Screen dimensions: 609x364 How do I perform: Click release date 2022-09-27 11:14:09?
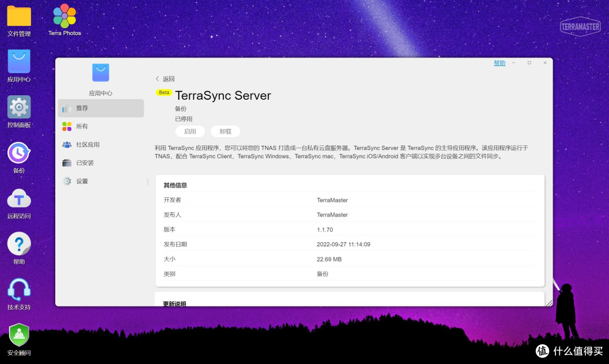pos(343,244)
